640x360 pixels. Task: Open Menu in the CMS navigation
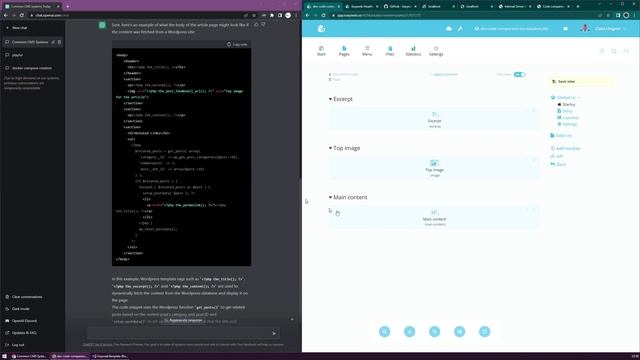click(x=367, y=51)
